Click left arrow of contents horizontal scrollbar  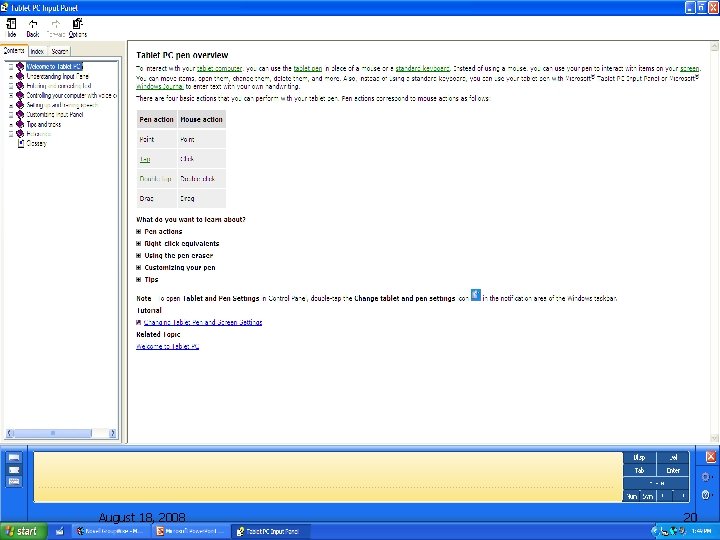click(x=10, y=433)
